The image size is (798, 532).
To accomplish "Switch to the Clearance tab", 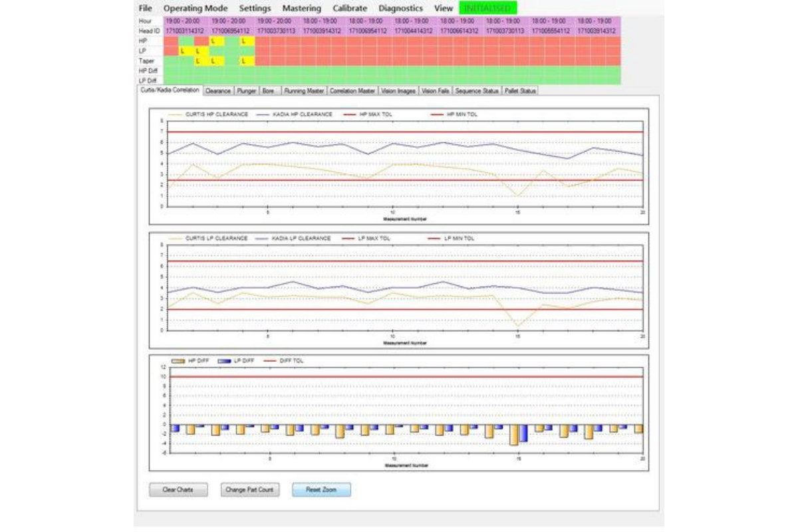I will point(218,90).
